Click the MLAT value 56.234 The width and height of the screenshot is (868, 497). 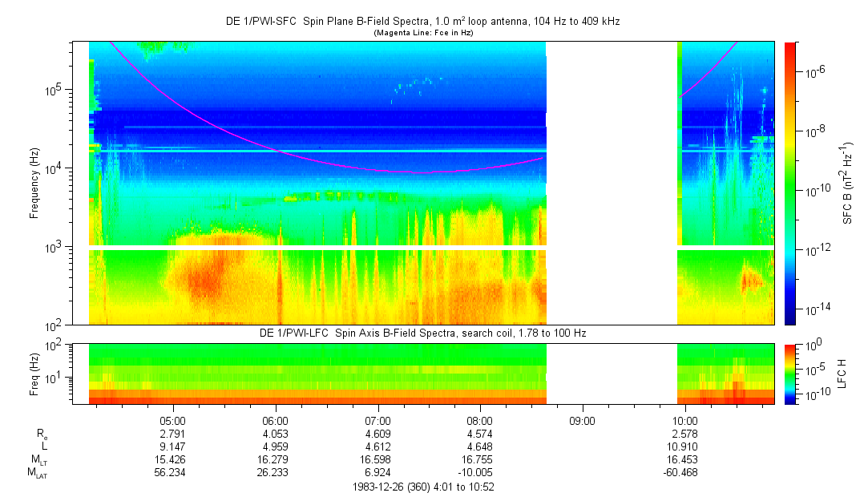pyautogui.click(x=173, y=473)
